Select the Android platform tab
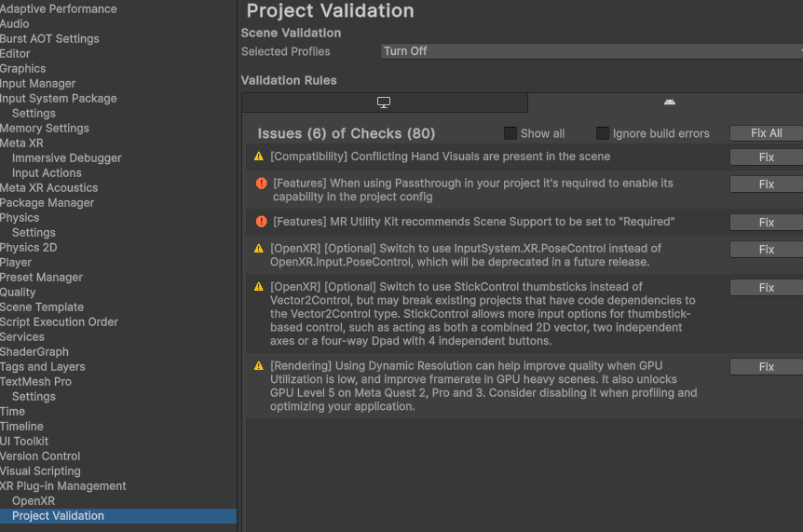This screenshot has height=532, width=803. click(x=669, y=102)
